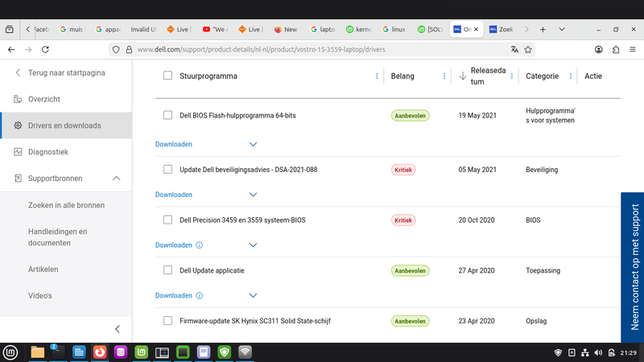The height and width of the screenshot is (362, 644).
Task: Open the Wi-Fi taskbar application icon
Action: point(246,352)
